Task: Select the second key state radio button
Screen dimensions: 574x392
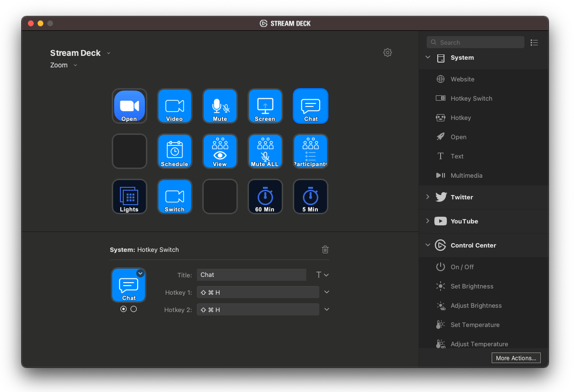Action: tap(134, 309)
